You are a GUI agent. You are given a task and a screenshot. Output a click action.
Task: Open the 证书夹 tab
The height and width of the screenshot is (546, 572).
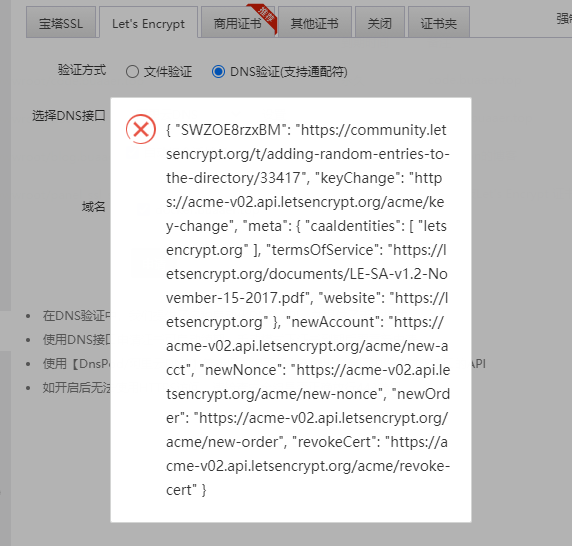(438, 23)
